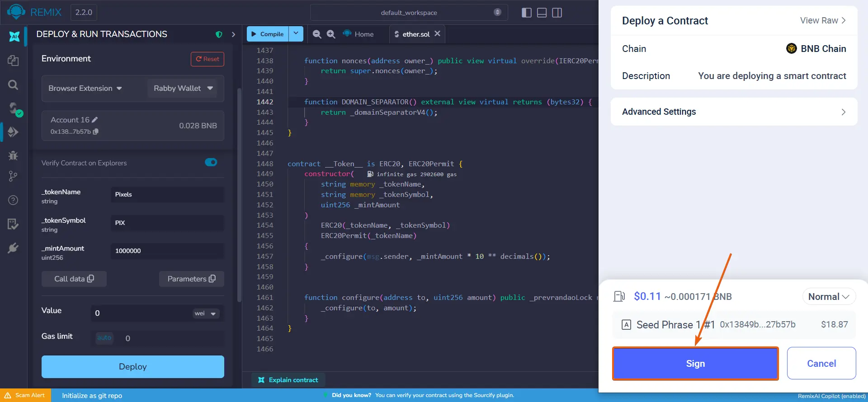Toggle the left side panel layout icon
Screen dimensions: 868x402
point(526,13)
